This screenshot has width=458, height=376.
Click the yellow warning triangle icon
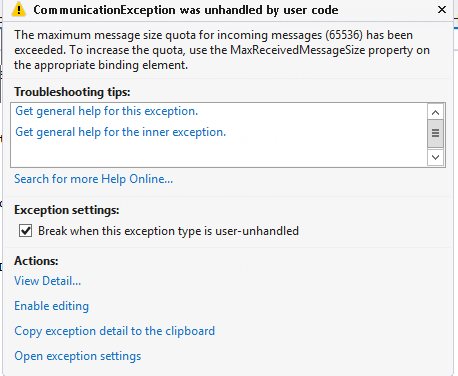(19, 9)
